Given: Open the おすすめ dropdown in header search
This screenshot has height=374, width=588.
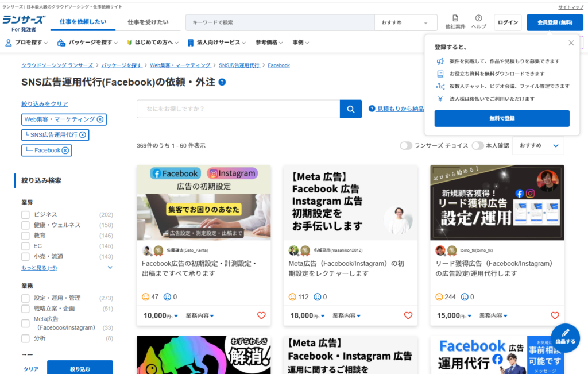Looking at the screenshot, I should (406, 22).
